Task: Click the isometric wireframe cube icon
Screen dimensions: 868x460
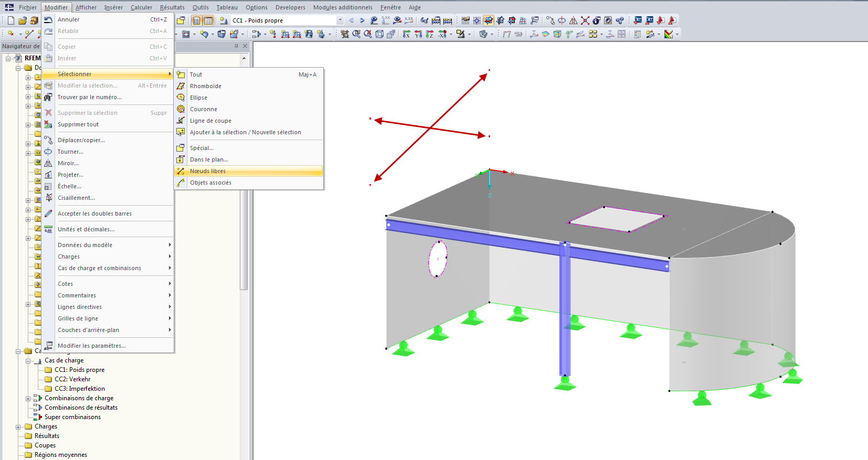Action: coord(379,34)
